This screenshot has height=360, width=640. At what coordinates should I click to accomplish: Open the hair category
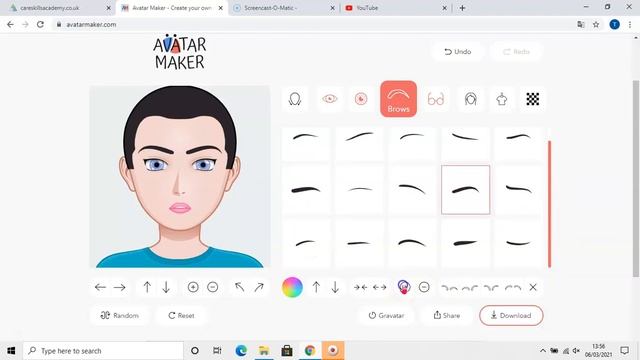pyautogui.click(x=470, y=99)
